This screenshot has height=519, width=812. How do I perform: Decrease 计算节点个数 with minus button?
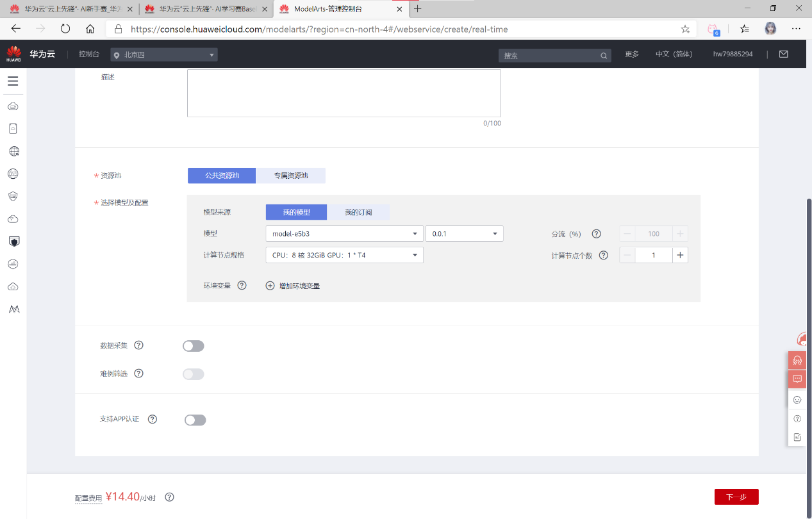[627, 255]
